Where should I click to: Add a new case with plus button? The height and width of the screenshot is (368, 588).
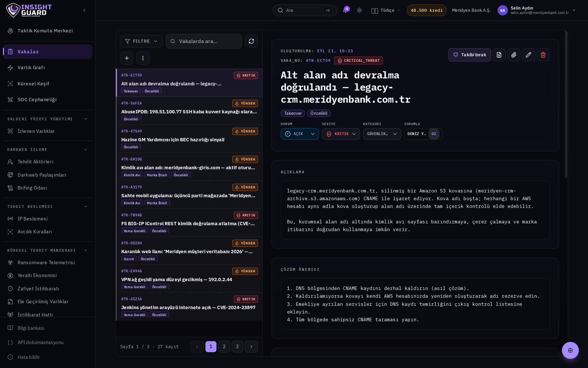[x=127, y=58]
